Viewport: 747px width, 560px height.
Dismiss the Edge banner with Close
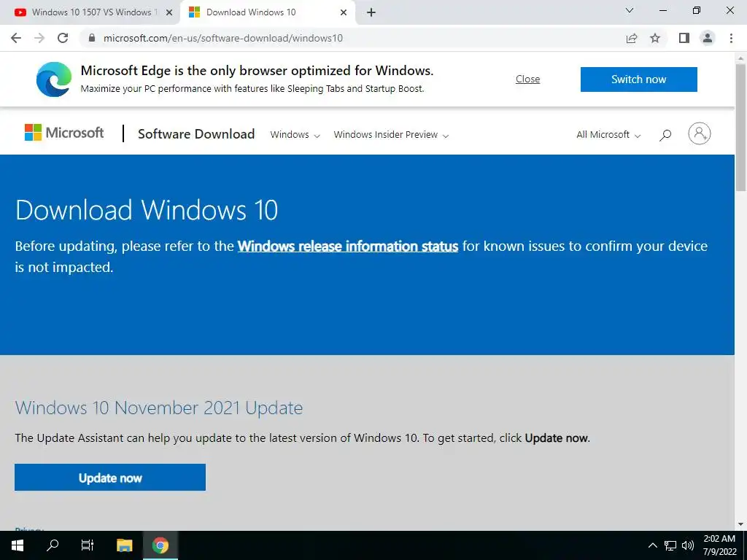(528, 79)
